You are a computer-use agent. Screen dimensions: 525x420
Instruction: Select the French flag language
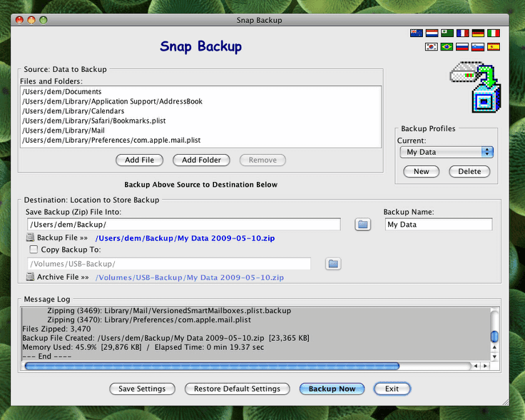[462, 33]
